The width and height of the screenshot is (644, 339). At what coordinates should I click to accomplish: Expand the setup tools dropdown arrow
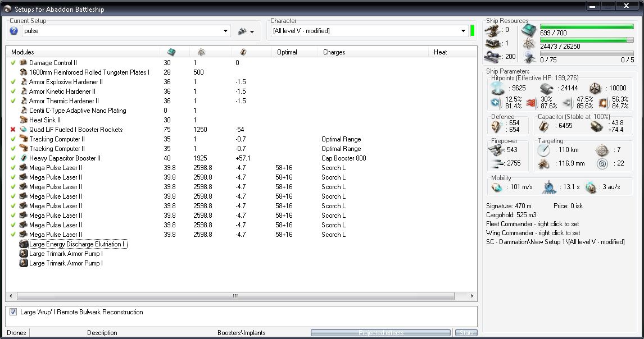(252, 31)
